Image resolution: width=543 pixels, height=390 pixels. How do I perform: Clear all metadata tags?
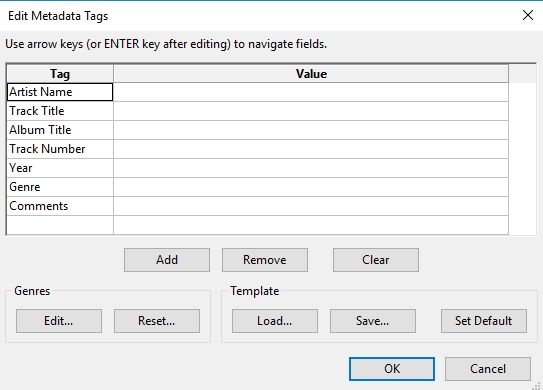click(x=376, y=260)
